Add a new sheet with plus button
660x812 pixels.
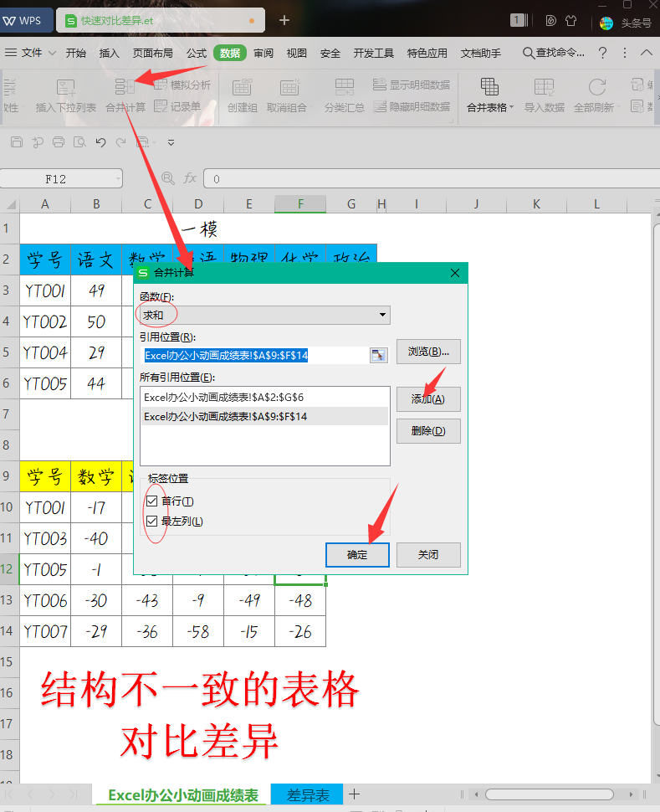(x=354, y=794)
